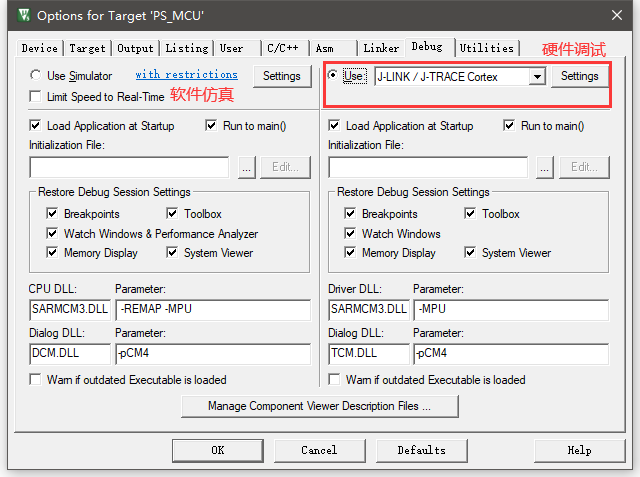
Task: Toggle simulator Memory Display checkbox
Action: (x=52, y=253)
